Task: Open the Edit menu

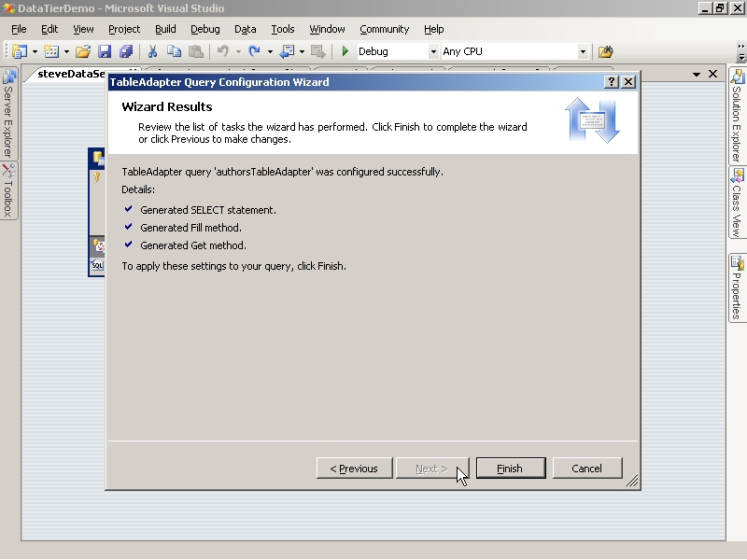Action: tap(49, 29)
